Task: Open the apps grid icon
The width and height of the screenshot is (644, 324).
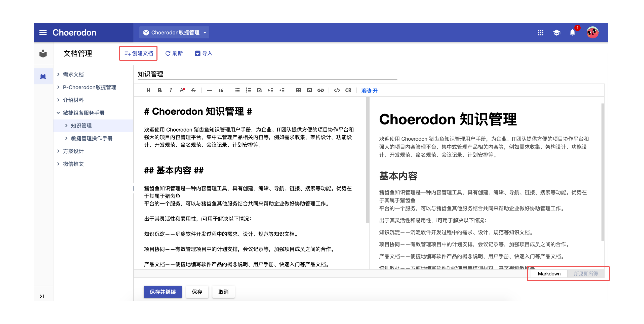Action: pyautogui.click(x=541, y=33)
